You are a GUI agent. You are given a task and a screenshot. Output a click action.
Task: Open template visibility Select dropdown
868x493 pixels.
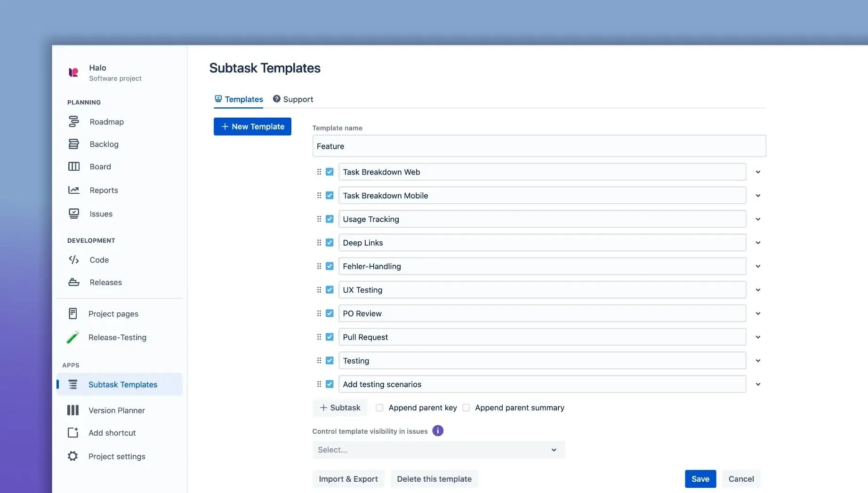(438, 450)
